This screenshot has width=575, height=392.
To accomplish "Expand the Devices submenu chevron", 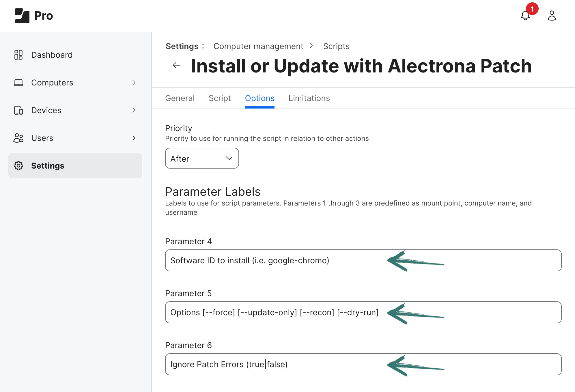I will point(134,110).
